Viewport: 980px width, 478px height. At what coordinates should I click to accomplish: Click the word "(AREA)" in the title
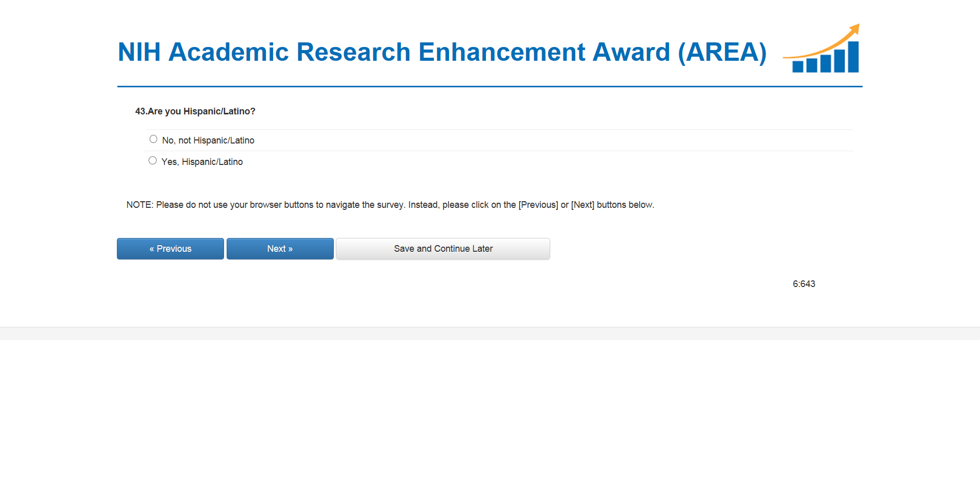click(x=722, y=52)
